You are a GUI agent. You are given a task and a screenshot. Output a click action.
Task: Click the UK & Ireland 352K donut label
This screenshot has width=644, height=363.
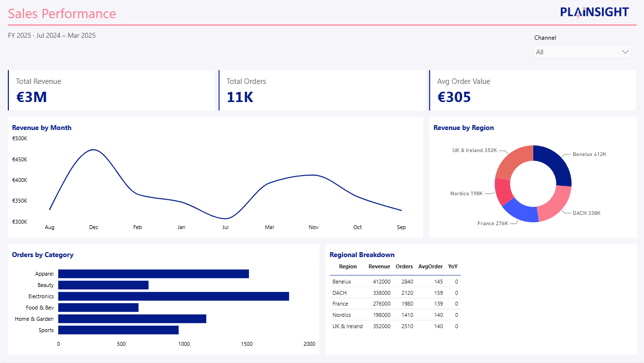point(474,150)
